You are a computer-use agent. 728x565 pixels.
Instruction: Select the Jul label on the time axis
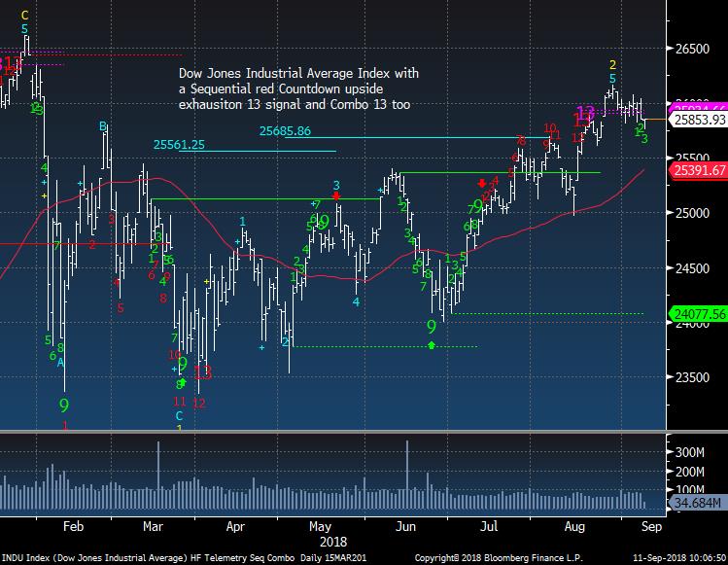tap(489, 526)
